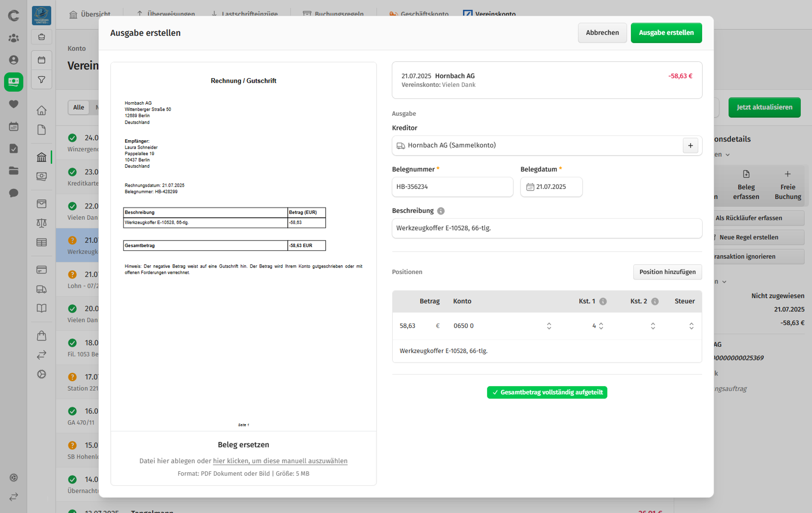Open the document page icon in second sidebar

(x=41, y=130)
